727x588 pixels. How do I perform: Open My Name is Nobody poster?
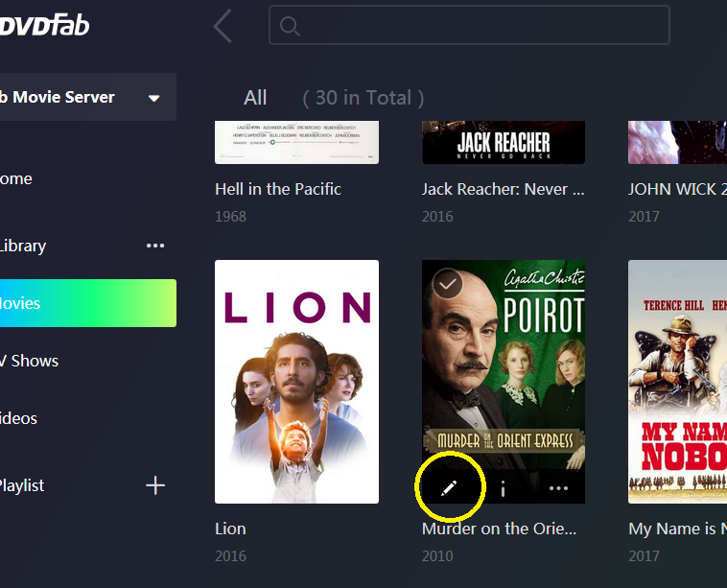677,382
